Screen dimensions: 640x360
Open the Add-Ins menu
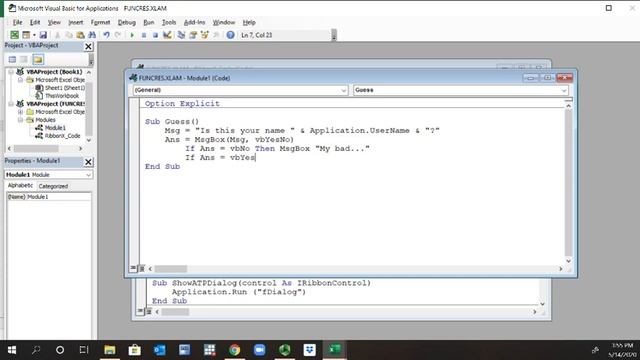tap(194, 22)
